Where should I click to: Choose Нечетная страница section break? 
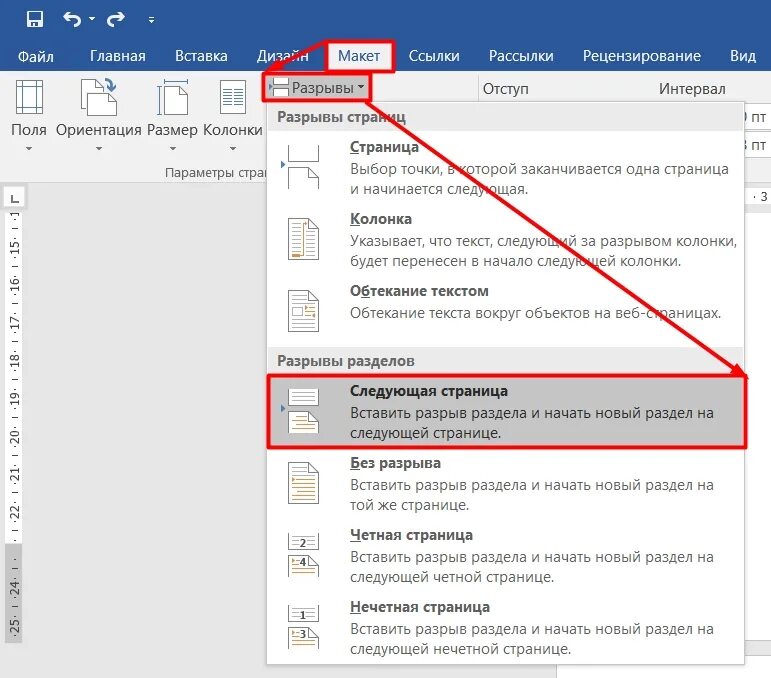pyautogui.click(x=505, y=627)
